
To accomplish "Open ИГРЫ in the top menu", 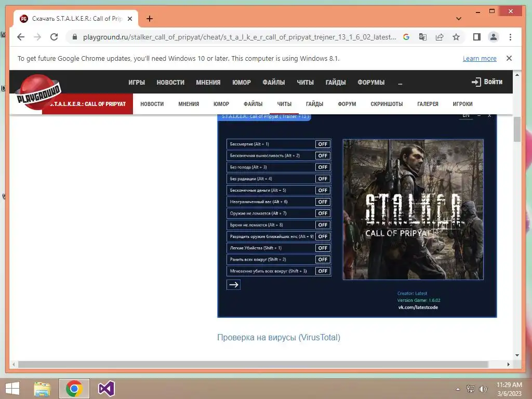I will coord(137,83).
